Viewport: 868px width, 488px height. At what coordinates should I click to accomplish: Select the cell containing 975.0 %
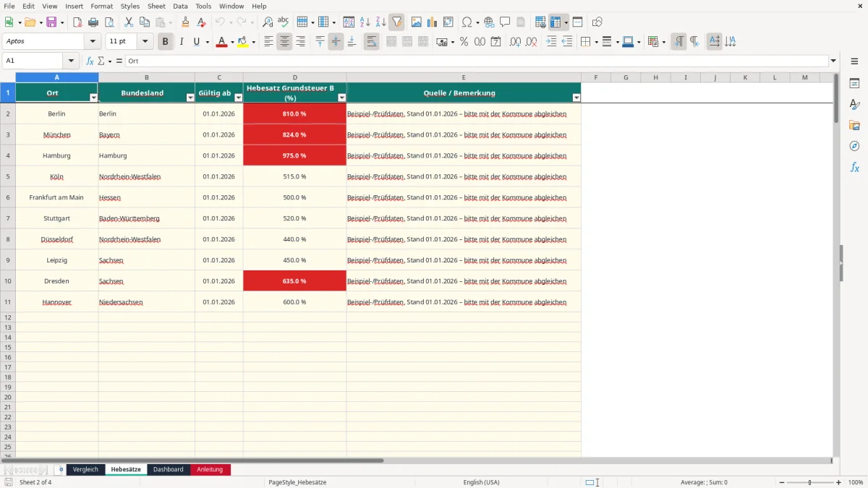[x=295, y=155]
